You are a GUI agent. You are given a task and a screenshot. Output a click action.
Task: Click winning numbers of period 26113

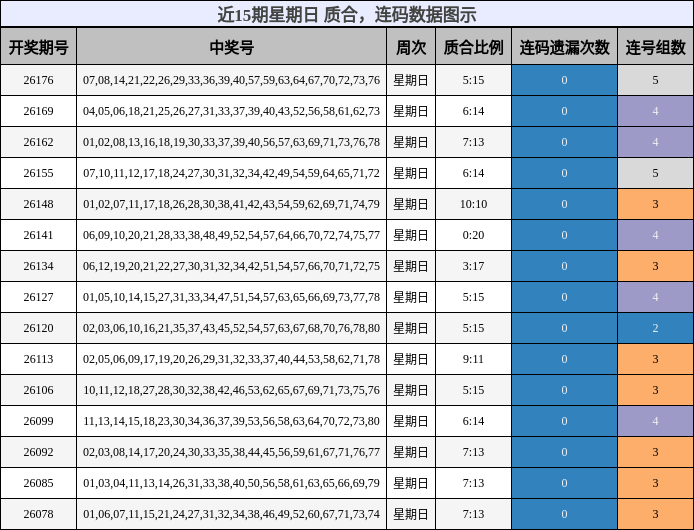(x=231, y=359)
